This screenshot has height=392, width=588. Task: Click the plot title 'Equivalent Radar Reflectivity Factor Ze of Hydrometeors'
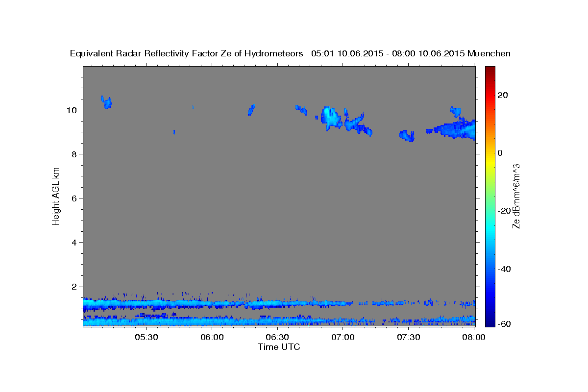(x=187, y=53)
